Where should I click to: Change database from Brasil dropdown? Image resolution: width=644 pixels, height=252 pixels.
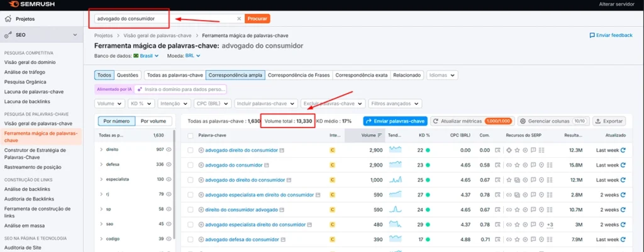(x=146, y=55)
